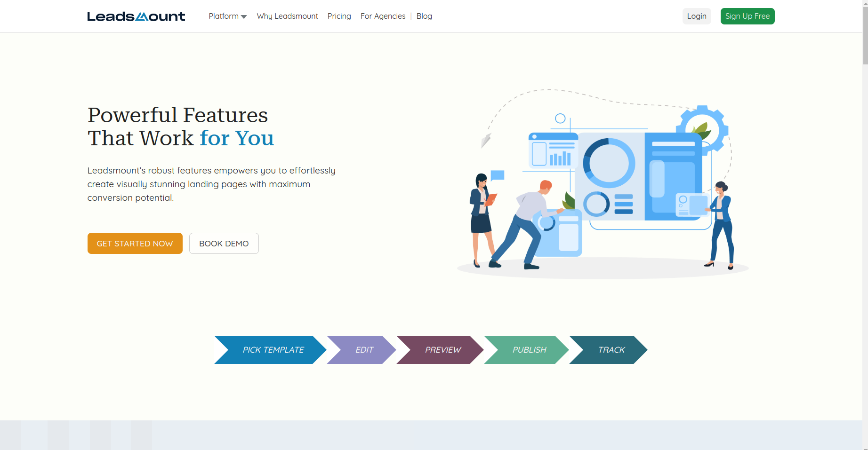Click the hero illustration of dashboard builders

coord(603,183)
